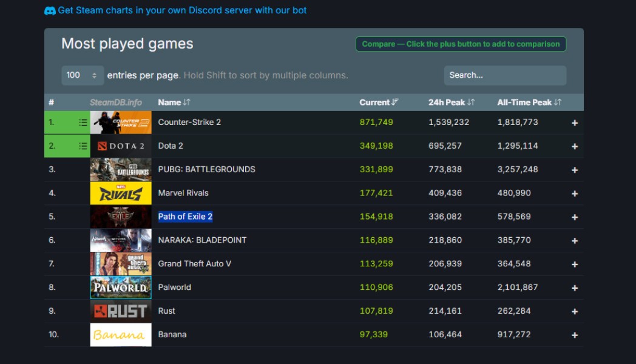
Task: Click the # rank column header
Action: (x=51, y=102)
